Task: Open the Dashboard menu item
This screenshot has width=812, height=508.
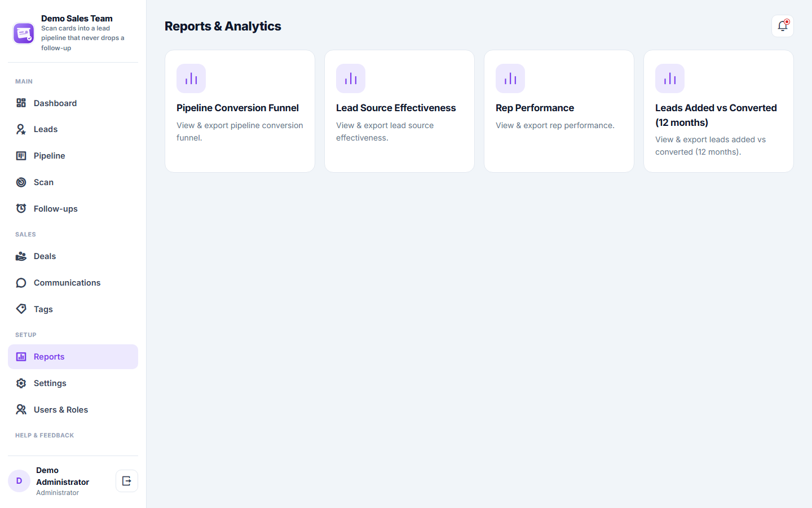Action: coord(73,103)
